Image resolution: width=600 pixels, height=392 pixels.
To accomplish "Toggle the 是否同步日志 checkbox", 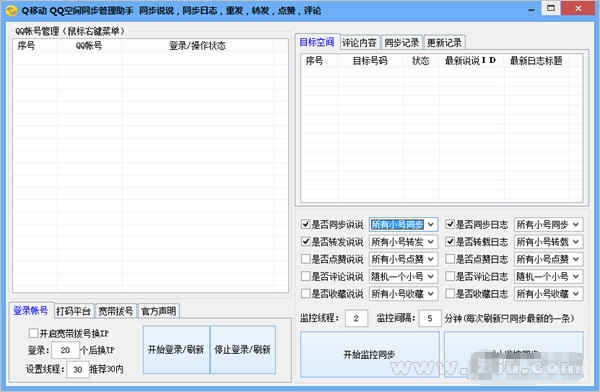I will coord(450,224).
